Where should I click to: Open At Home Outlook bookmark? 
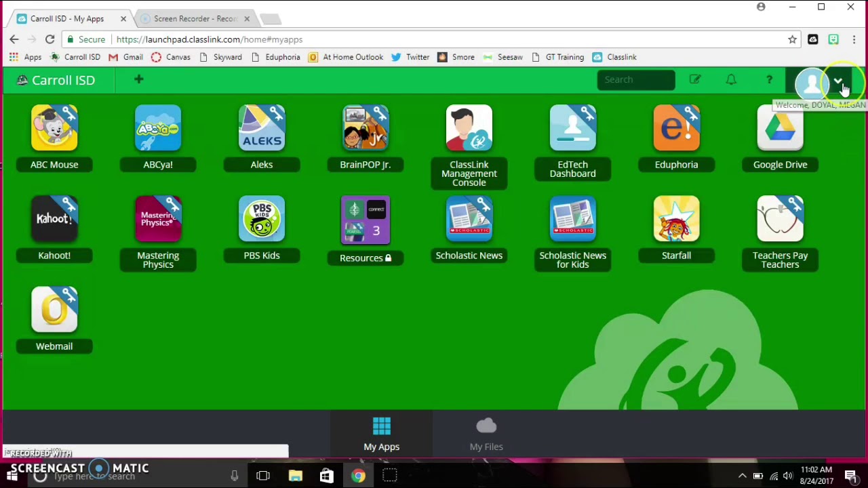tap(346, 57)
